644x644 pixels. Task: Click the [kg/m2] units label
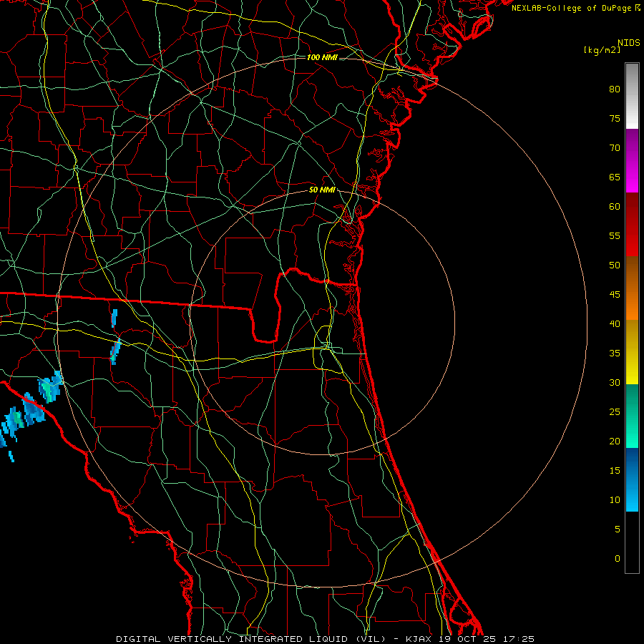(602, 50)
